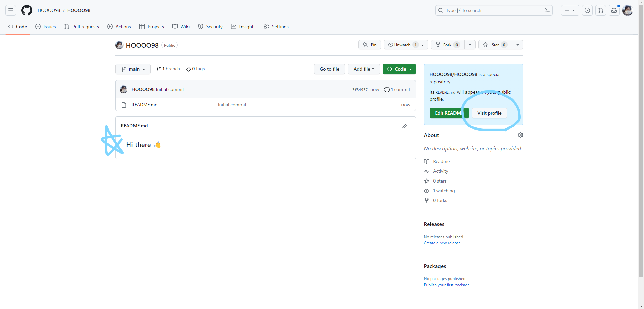Open the Pull requests tab
Image resolution: width=644 pixels, height=309 pixels.
pyautogui.click(x=82, y=27)
